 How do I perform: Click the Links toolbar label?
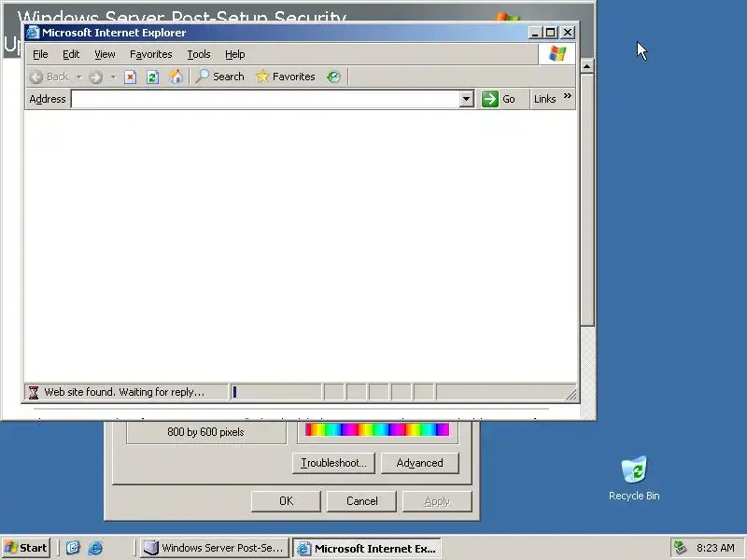click(x=544, y=99)
